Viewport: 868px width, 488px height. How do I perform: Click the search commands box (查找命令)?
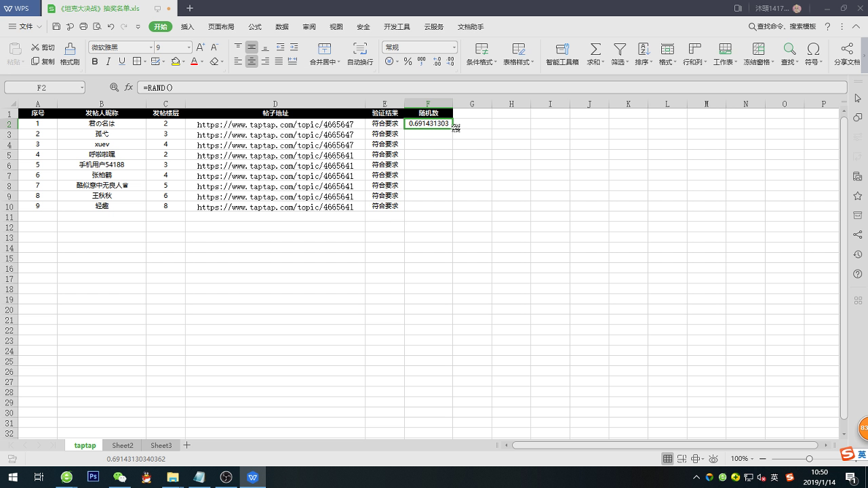click(x=783, y=26)
